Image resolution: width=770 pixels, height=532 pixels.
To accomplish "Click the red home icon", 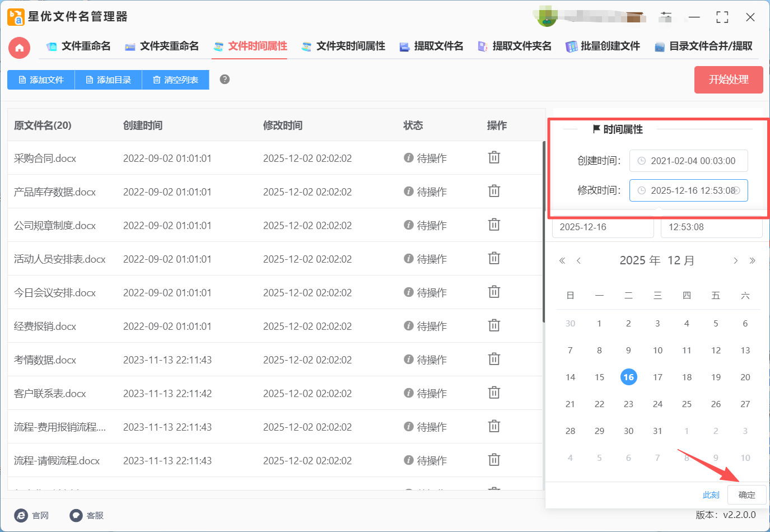I will click(x=19, y=48).
